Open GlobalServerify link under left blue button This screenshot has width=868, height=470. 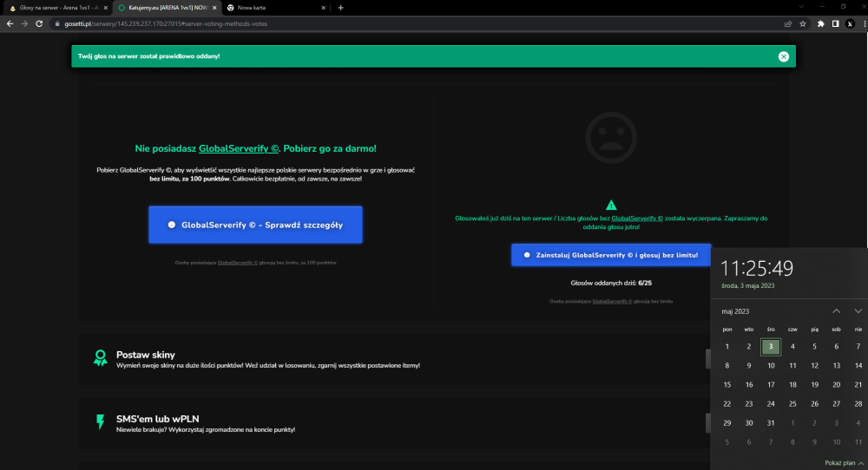tap(238, 263)
